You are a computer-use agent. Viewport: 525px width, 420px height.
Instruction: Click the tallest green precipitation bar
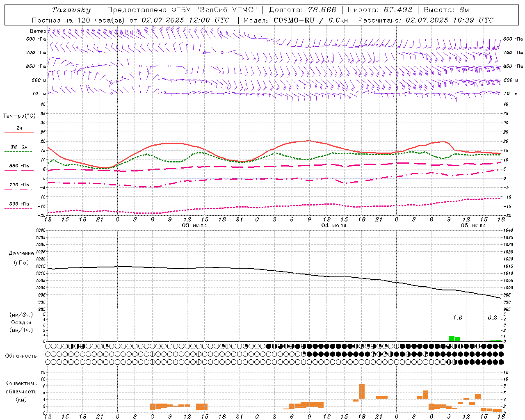click(452, 339)
